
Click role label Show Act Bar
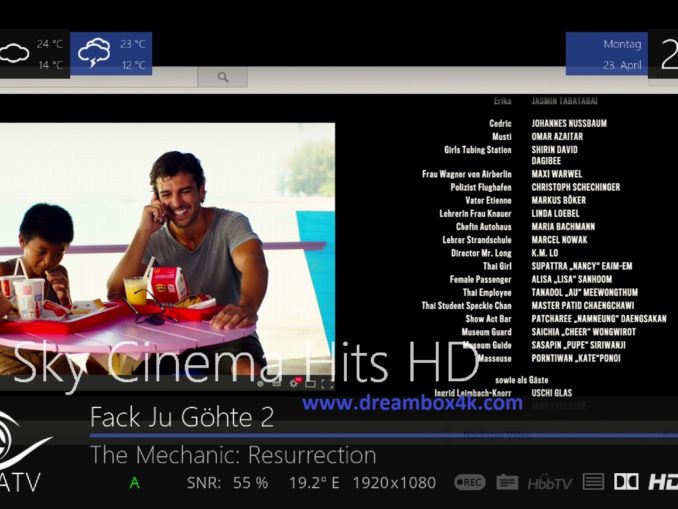(x=488, y=319)
